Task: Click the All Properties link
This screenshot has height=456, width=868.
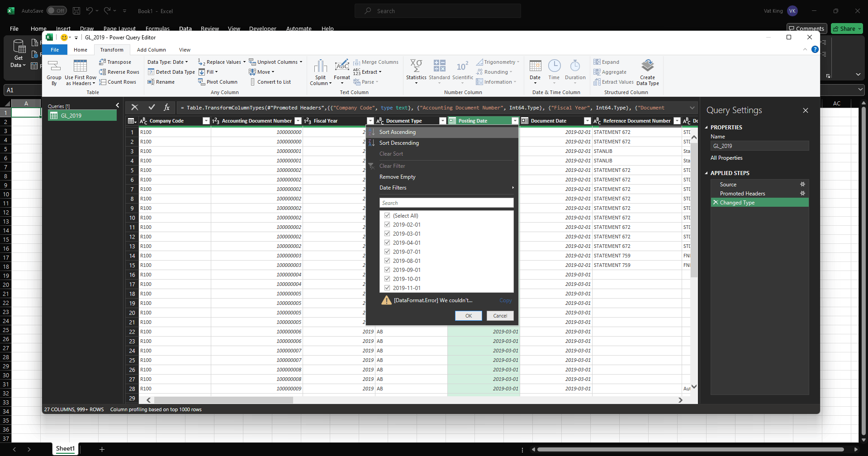Action: tap(726, 158)
